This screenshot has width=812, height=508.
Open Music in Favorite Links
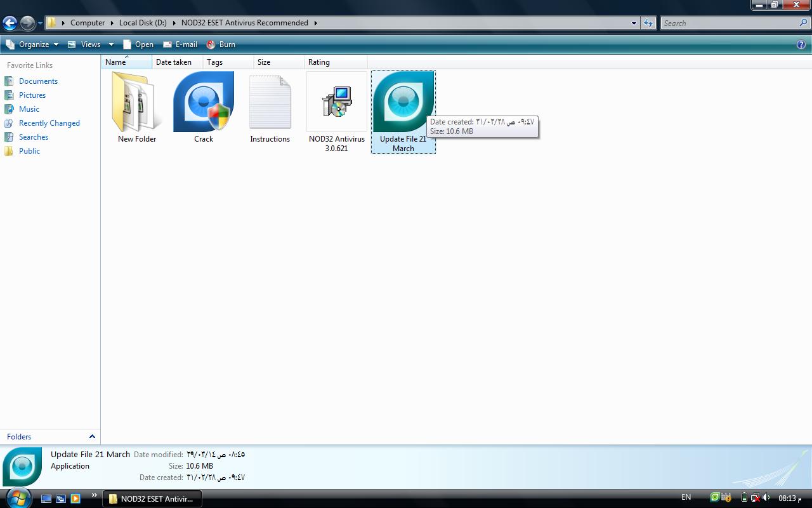[29, 109]
